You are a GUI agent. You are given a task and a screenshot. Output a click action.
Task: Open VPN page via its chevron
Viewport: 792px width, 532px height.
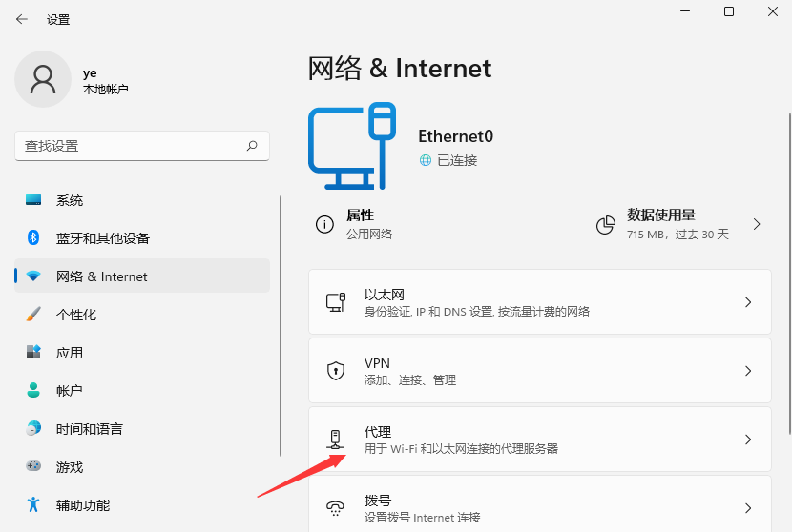(748, 371)
